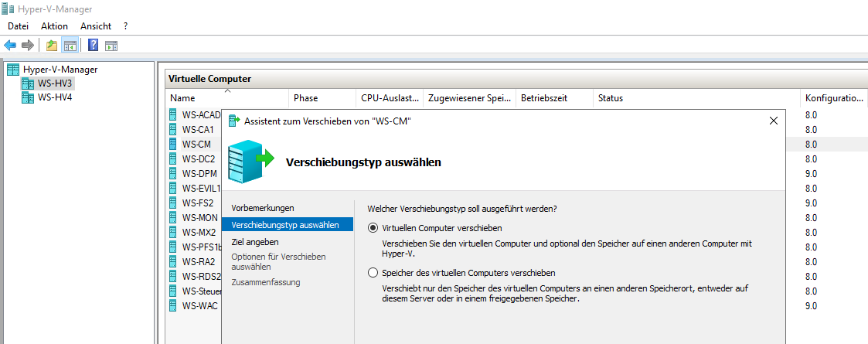The height and width of the screenshot is (344, 868).
Task: Select the 'Verschiebungstyp auswählen' wizard step
Action: (288, 224)
